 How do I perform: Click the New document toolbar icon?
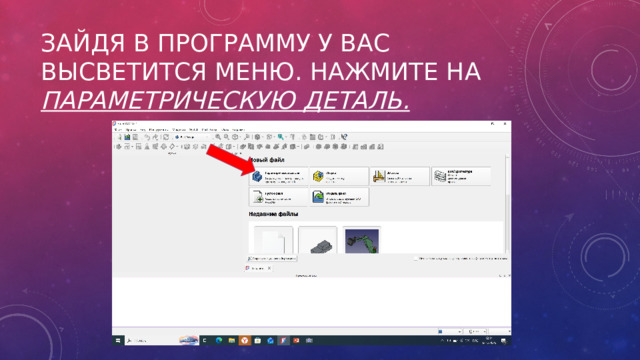pyautogui.click(x=120, y=137)
